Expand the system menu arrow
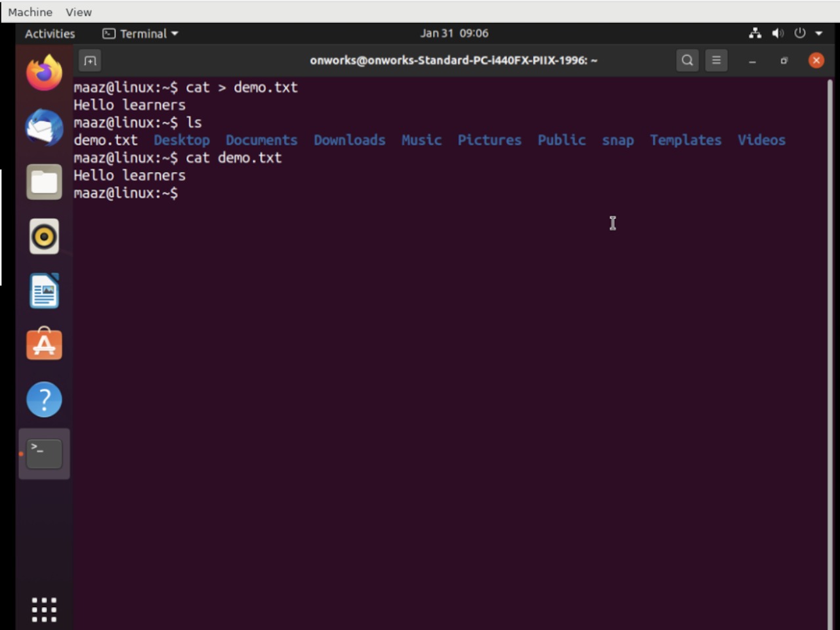840x630 pixels. click(819, 33)
